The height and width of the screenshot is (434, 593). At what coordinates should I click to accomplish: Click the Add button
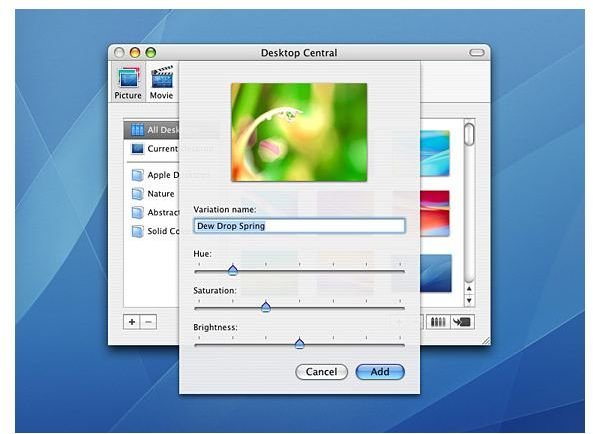tap(380, 372)
